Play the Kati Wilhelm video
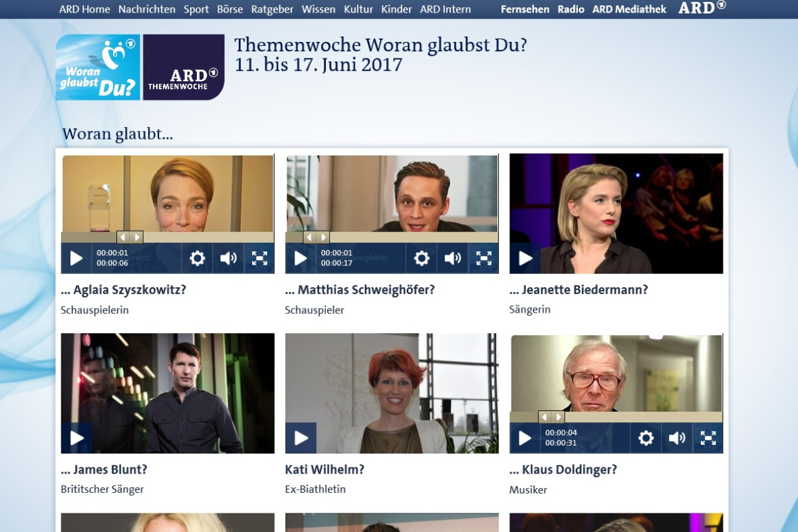The width and height of the screenshot is (798, 532). pos(301,438)
